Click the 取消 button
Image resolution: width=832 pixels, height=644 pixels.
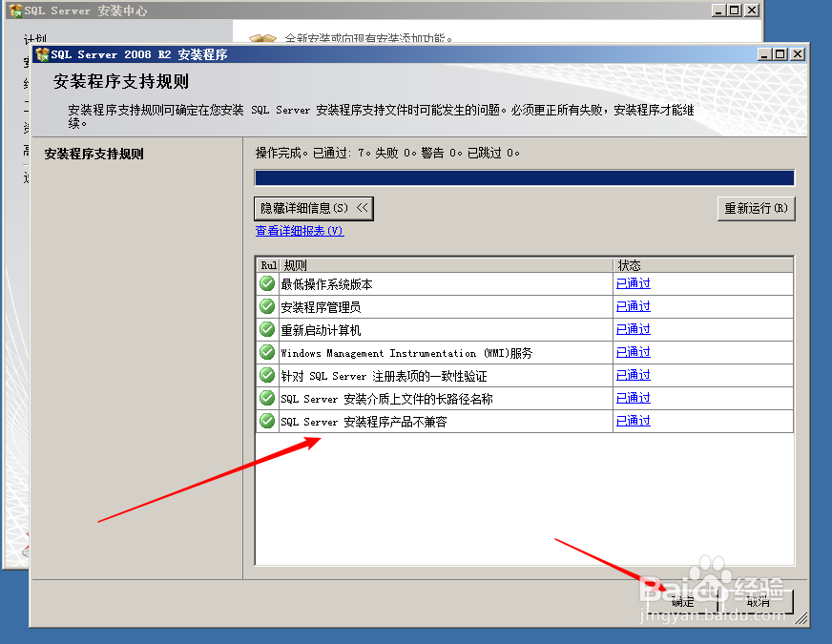click(x=758, y=602)
